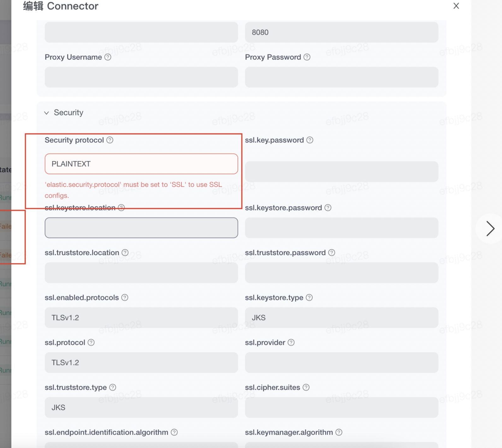Image resolution: width=502 pixels, height=448 pixels.
Task: Edit ssl.enabled.protocols value TLSv1.2
Action: (x=141, y=318)
